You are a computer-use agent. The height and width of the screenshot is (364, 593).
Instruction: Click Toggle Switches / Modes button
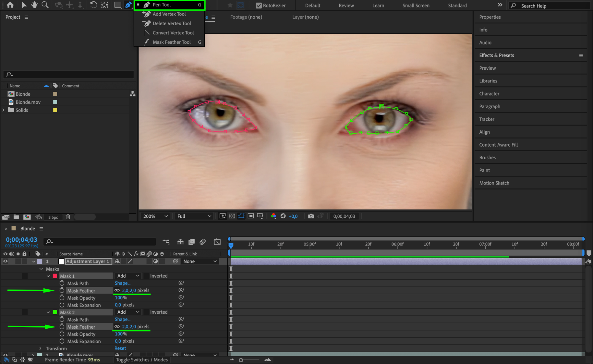[x=142, y=360]
